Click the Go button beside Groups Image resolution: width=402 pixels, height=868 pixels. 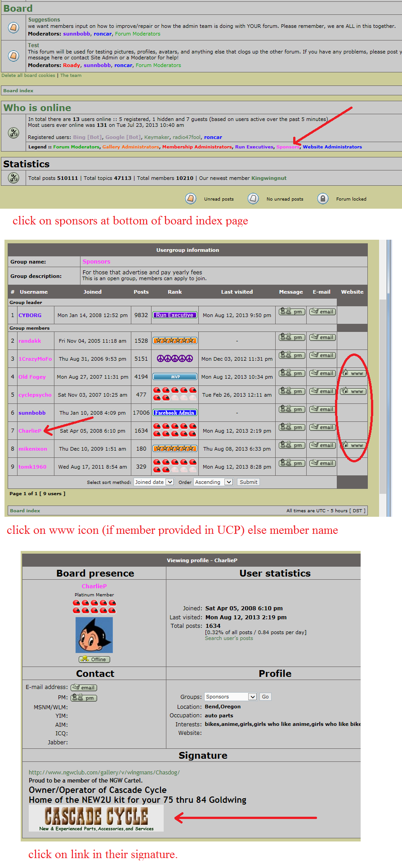pyautogui.click(x=265, y=697)
